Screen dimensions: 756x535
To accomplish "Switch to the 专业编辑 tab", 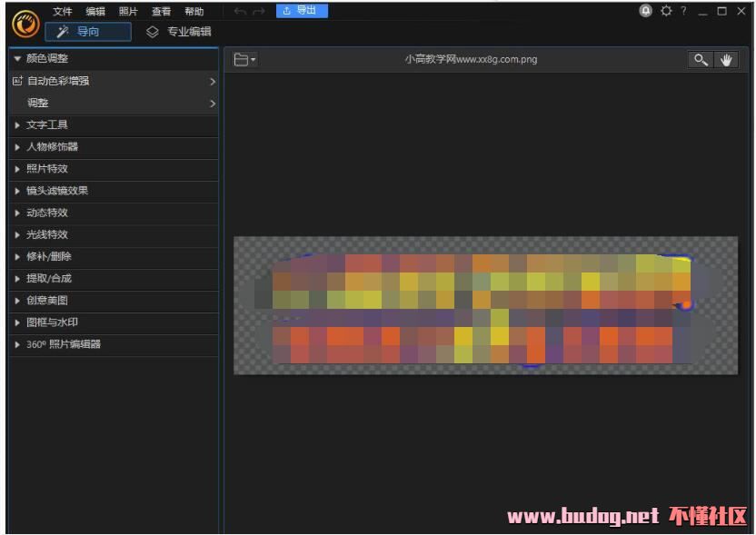I will 179,32.
